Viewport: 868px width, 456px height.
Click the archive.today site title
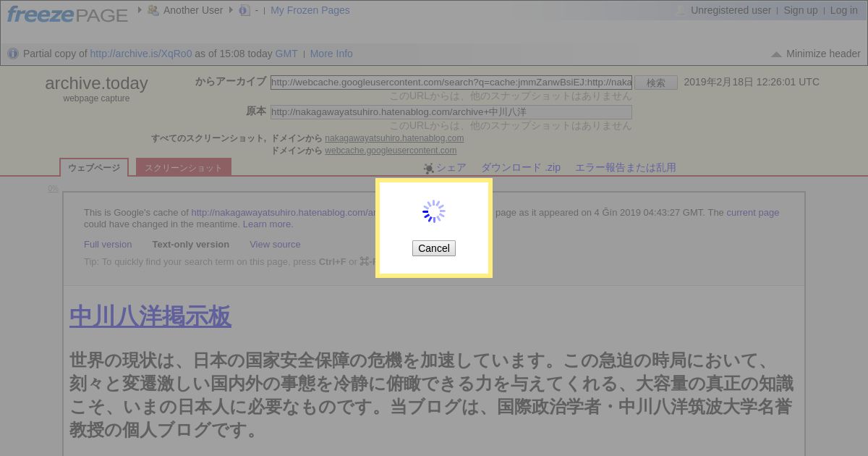(x=96, y=83)
